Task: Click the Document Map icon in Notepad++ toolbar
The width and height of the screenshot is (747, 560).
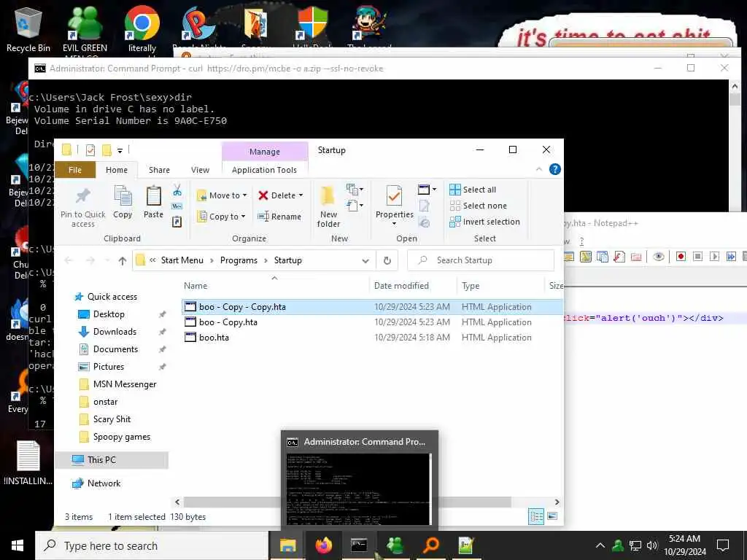Action: click(x=586, y=257)
